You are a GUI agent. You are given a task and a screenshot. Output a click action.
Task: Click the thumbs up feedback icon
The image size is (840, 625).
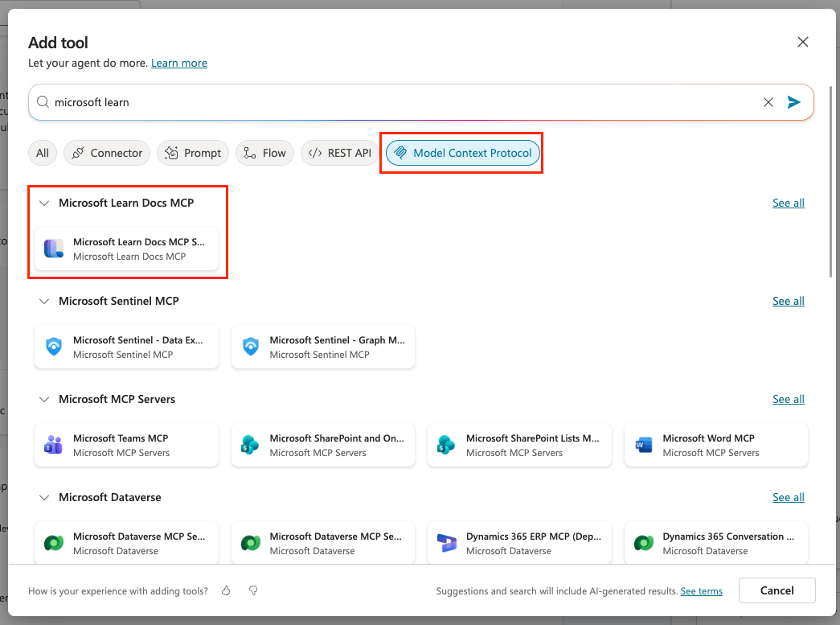(226, 591)
